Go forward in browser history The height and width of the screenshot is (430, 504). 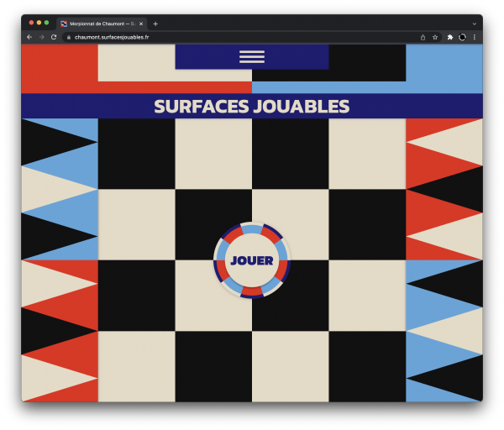41,37
